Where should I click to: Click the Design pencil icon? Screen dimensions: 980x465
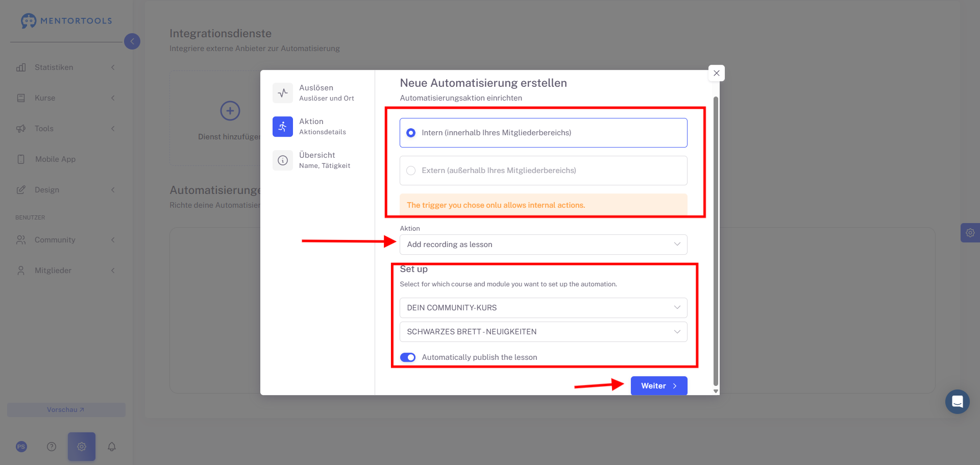point(21,190)
